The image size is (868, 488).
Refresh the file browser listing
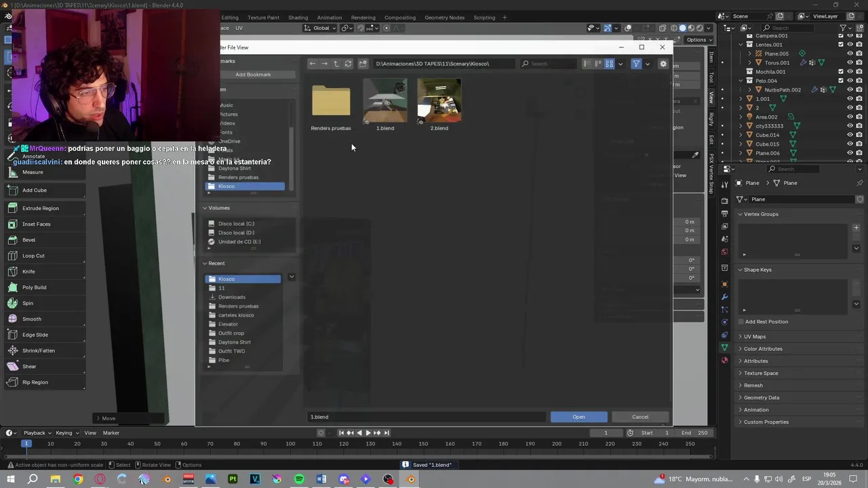click(x=348, y=64)
